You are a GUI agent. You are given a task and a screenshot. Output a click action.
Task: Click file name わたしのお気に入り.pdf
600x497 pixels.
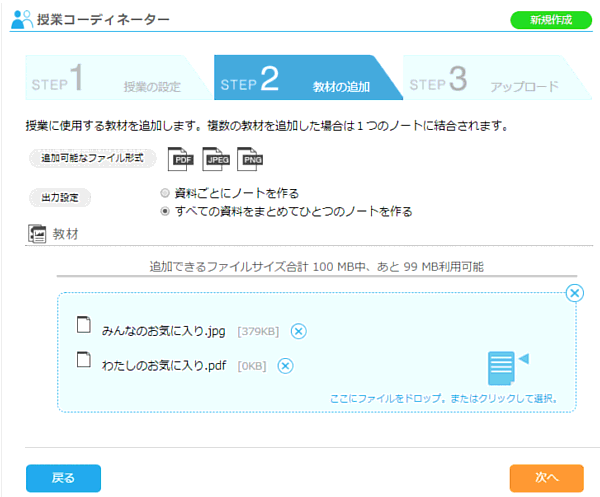pyautogui.click(x=164, y=366)
